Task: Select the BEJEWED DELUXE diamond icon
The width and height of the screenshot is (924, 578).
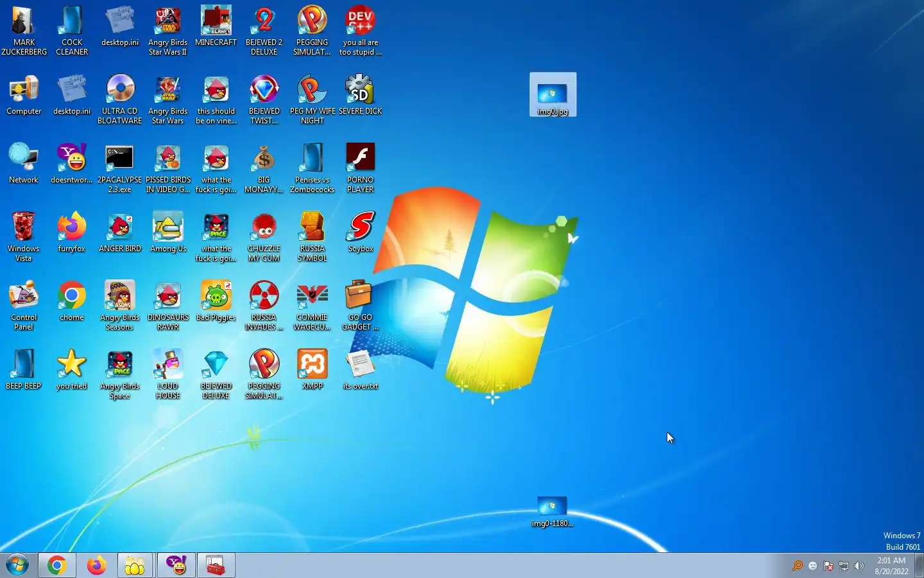Action: click(216, 374)
